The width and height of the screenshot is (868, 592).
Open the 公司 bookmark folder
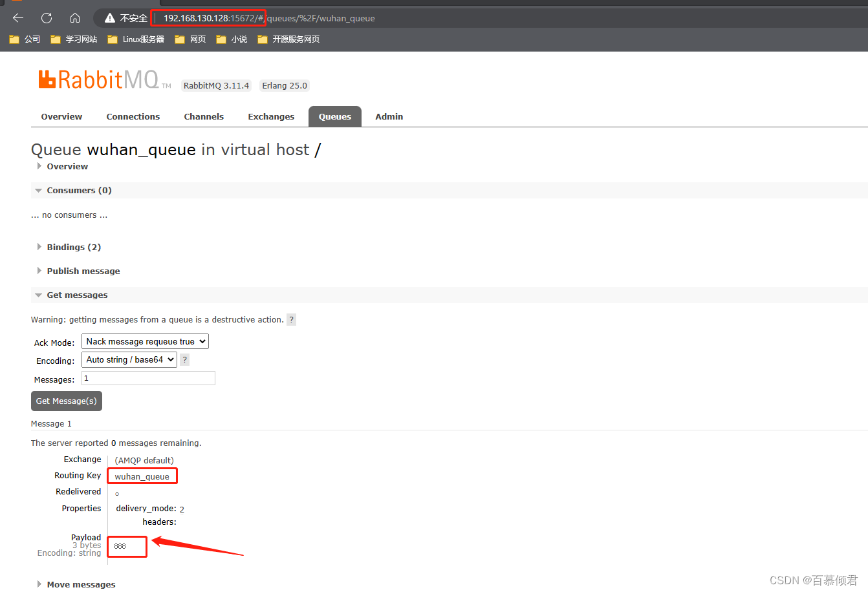pos(25,39)
